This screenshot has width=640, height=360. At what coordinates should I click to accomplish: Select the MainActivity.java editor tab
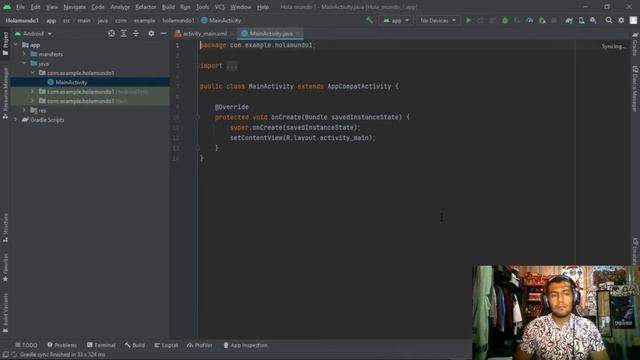[271, 34]
